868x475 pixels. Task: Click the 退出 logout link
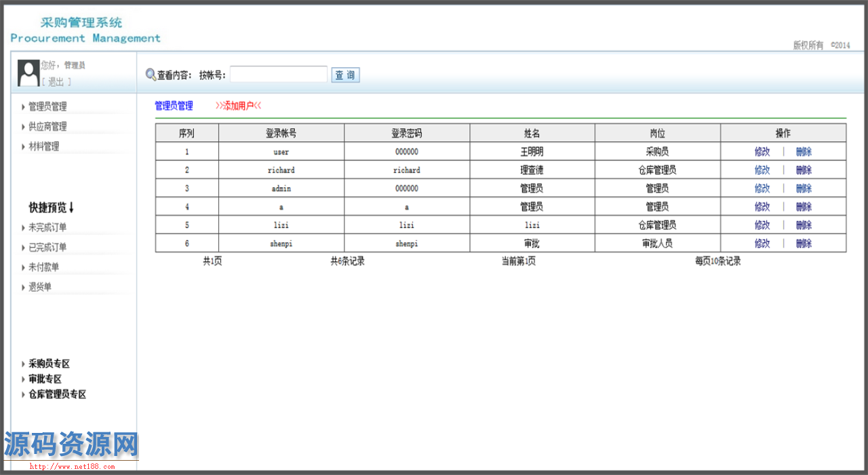[x=56, y=82]
